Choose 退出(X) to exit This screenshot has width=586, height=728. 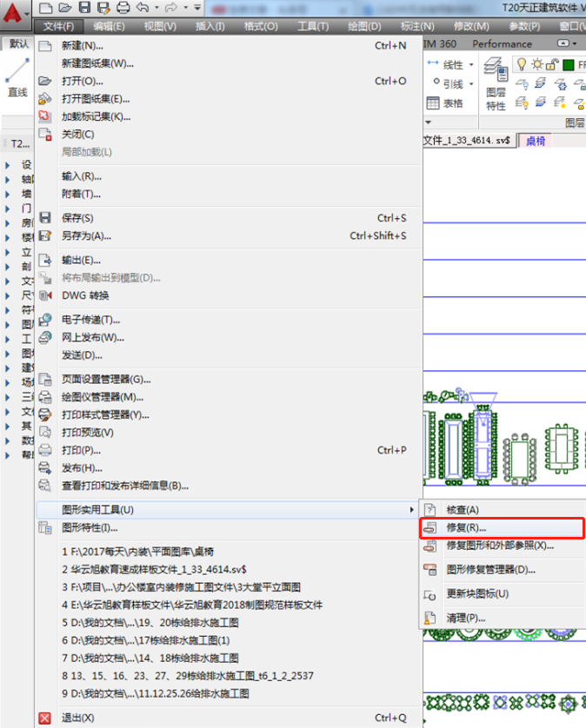(x=229, y=718)
